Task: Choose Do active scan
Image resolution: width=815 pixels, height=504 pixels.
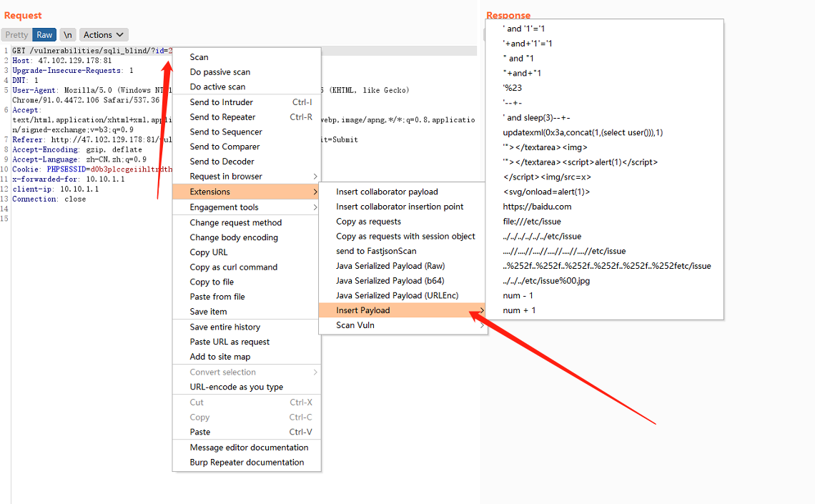Action: coord(247,87)
